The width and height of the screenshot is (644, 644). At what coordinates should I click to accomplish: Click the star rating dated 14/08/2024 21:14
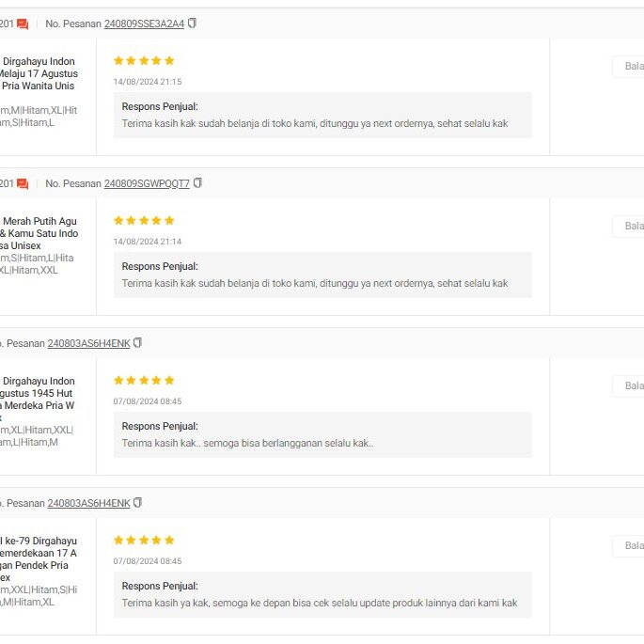coord(144,221)
